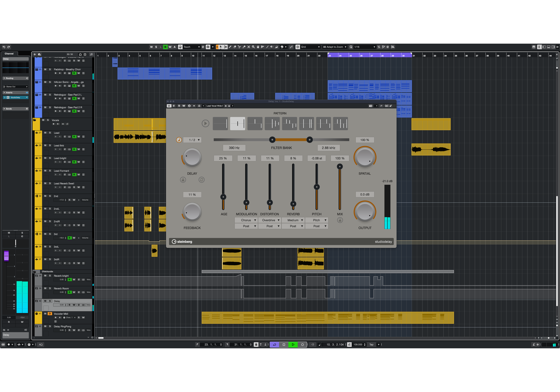This screenshot has width=560, height=392.
Task: Click the Add Track plus button
Action: [35, 54]
